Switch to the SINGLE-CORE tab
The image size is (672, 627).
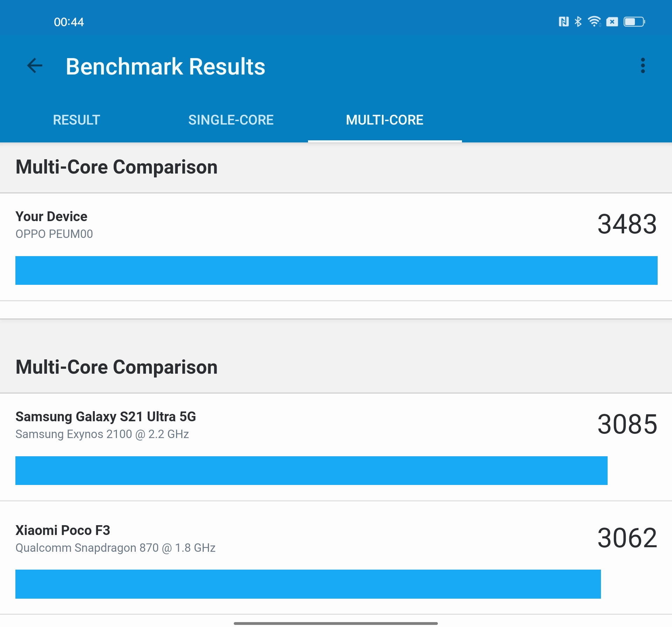point(231,120)
